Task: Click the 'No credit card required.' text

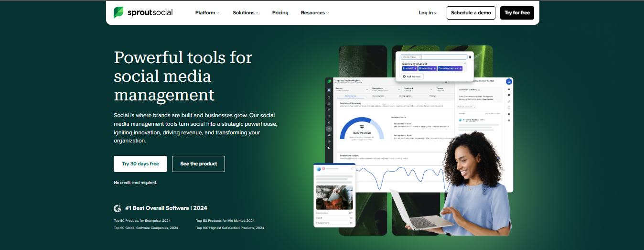Action: 135,183
